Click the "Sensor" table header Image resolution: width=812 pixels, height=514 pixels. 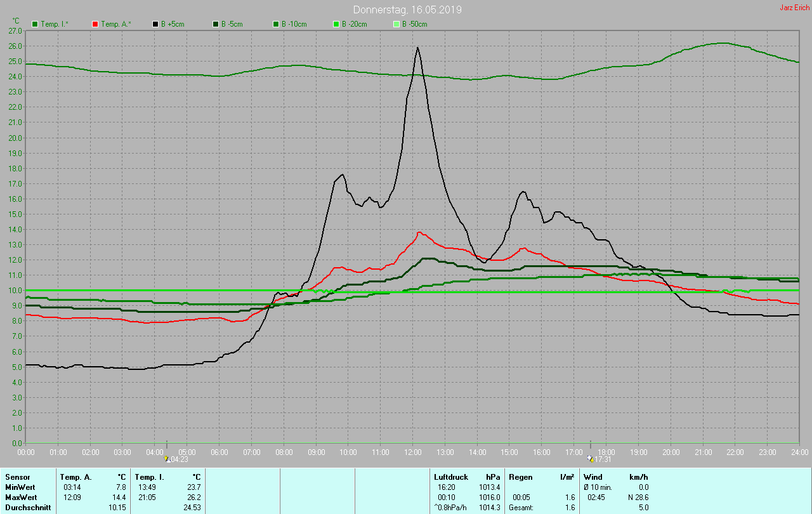point(16,477)
